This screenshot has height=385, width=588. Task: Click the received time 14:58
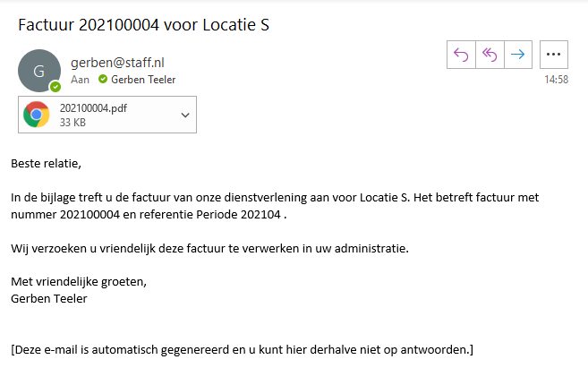[556, 80]
